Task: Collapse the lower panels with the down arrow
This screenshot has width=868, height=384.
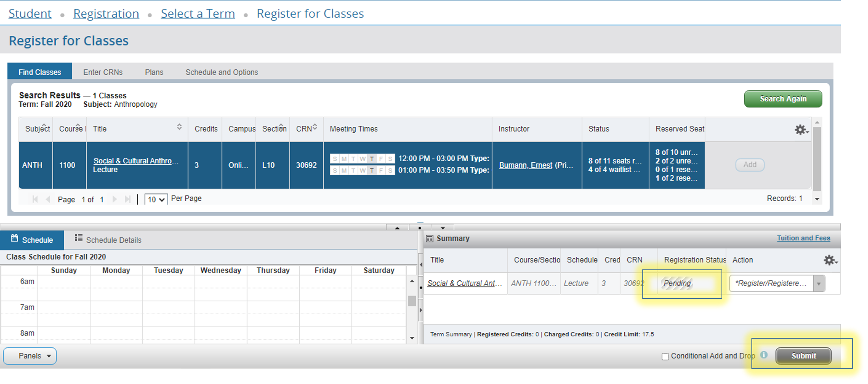Action: [443, 228]
